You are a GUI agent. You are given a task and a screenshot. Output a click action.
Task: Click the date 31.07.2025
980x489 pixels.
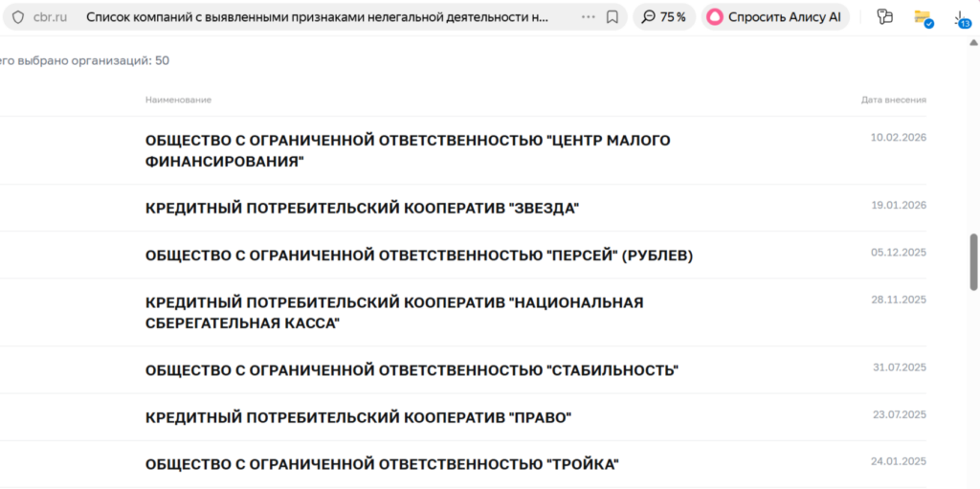(x=900, y=367)
